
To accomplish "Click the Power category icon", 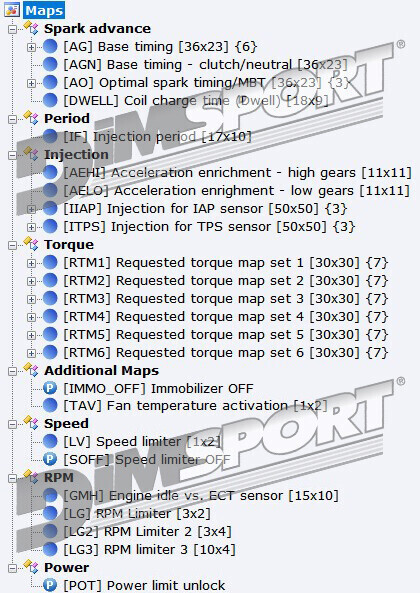I will [x=31, y=567].
